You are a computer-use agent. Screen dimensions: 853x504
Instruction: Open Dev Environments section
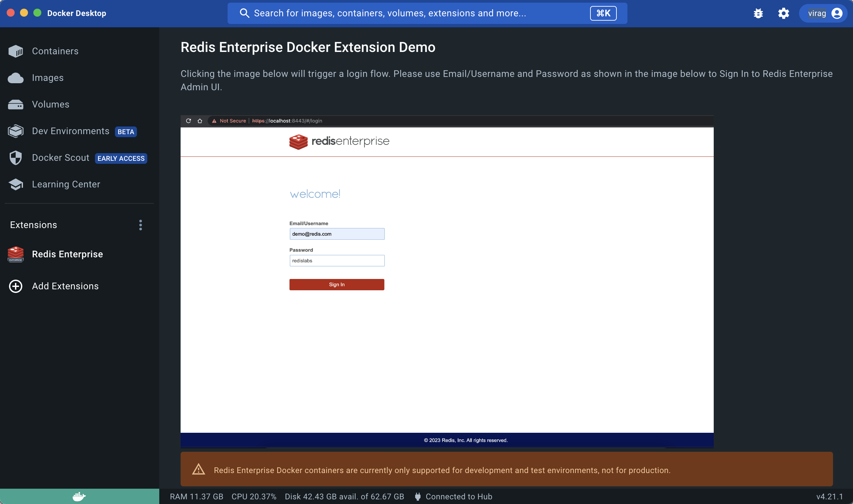coord(71,131)
